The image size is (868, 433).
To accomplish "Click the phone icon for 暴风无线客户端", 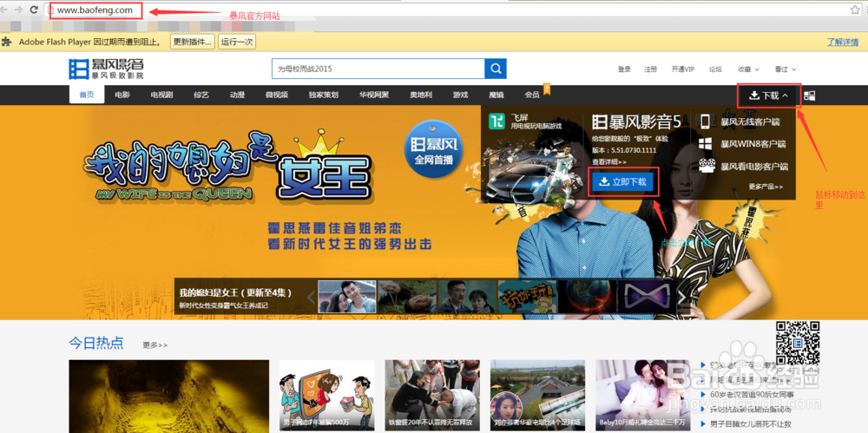I will coord(705,121).
